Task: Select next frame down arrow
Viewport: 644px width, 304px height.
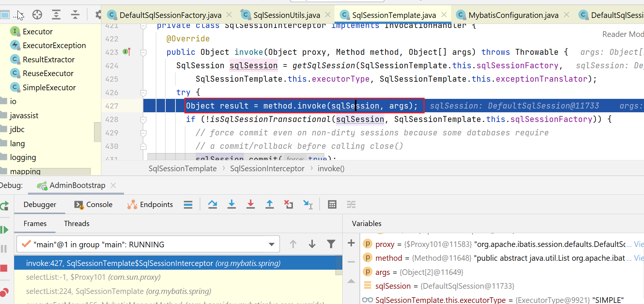Action: [x=312, y=244]
